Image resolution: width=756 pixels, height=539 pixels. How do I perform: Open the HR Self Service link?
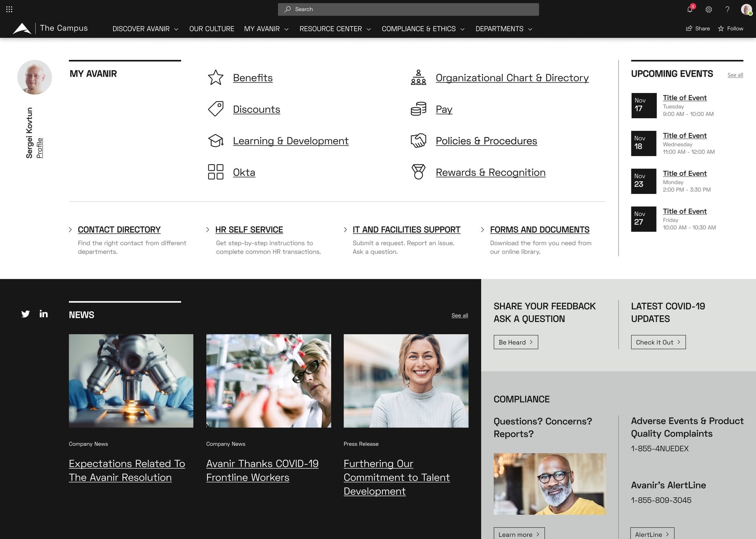(x=249, y=230)
